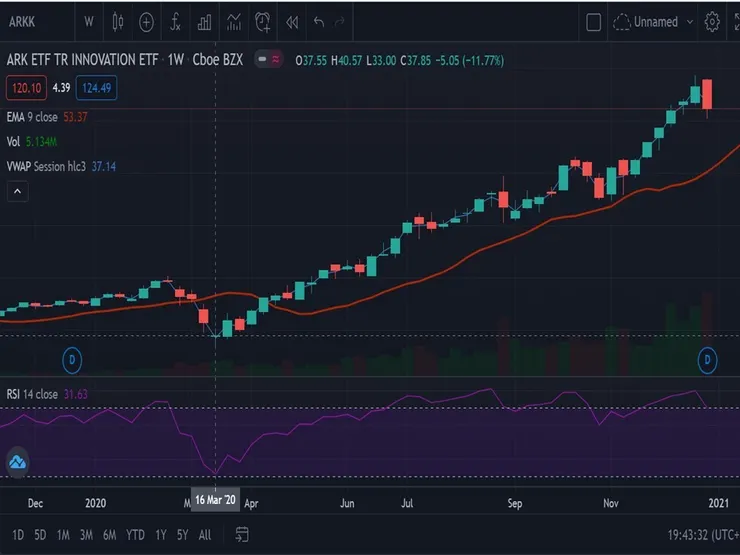Collapse the indicator legend with the caret button

(17, 192)
